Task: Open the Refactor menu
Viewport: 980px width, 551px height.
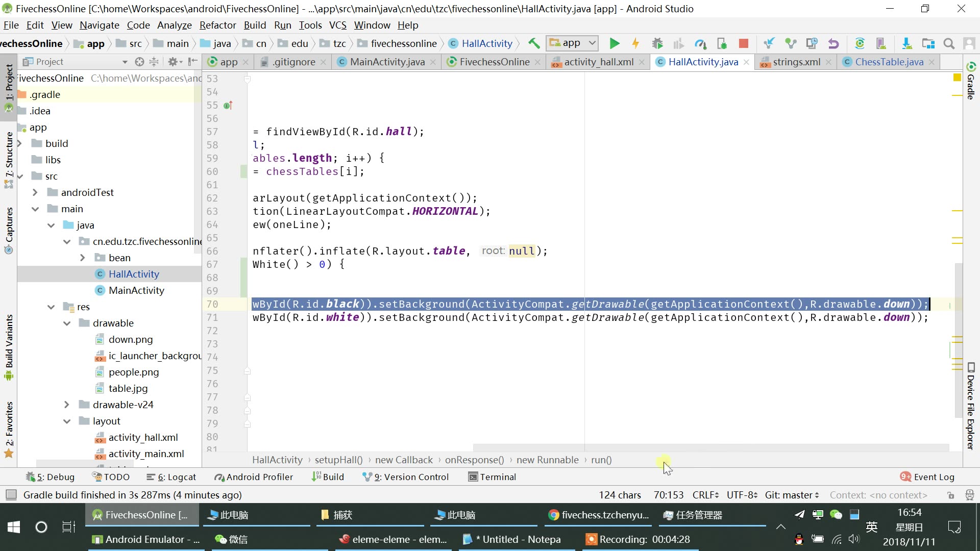Action: tap(217, 25)
